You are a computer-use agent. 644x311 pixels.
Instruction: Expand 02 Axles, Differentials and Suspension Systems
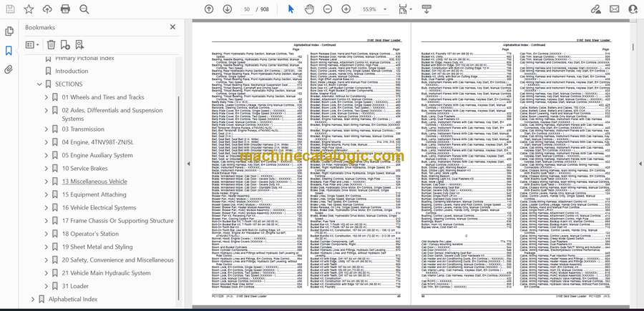coord(46,110)
